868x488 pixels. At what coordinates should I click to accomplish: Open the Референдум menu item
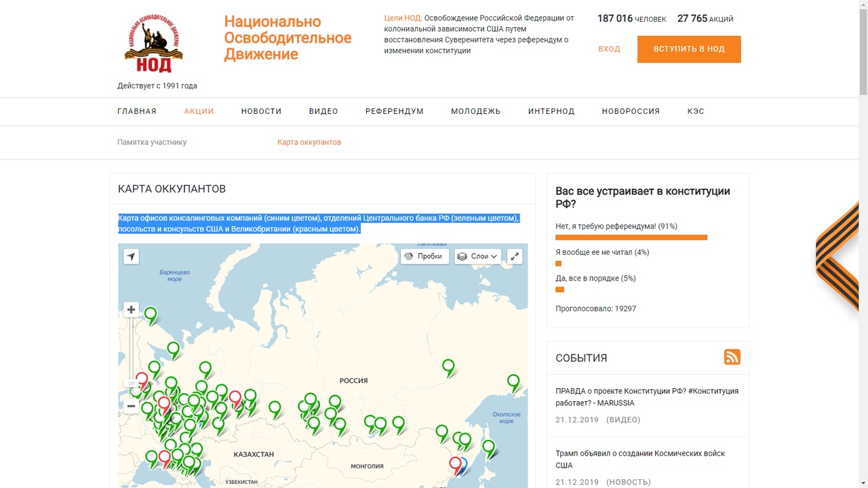(395, 111)
